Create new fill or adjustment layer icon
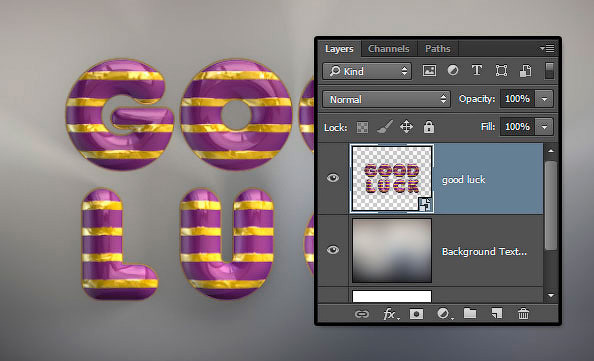 [444, 314]
